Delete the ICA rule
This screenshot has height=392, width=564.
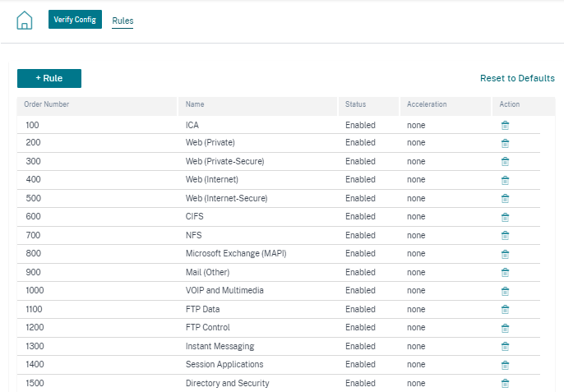tap(505, 125)
